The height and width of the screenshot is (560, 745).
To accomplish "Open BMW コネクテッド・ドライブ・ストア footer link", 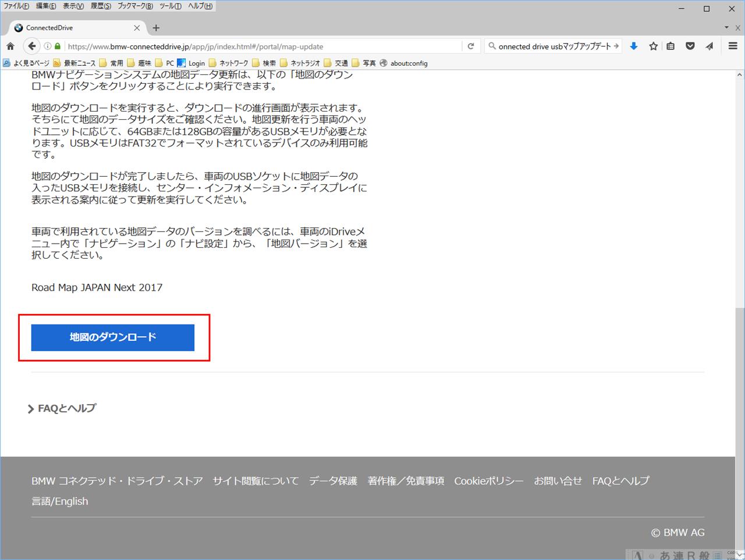I will (x=117, y=481).
